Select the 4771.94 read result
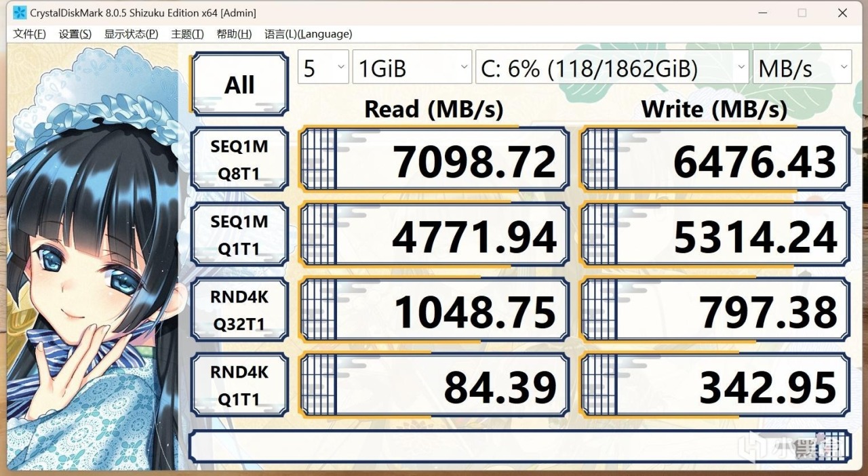868x476 pixels. coord(434,235)
